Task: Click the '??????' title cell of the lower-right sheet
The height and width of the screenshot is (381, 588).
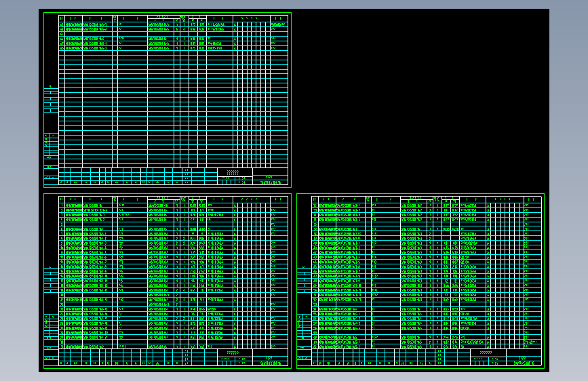Action: pyautogui.click(x=488, y=353)
